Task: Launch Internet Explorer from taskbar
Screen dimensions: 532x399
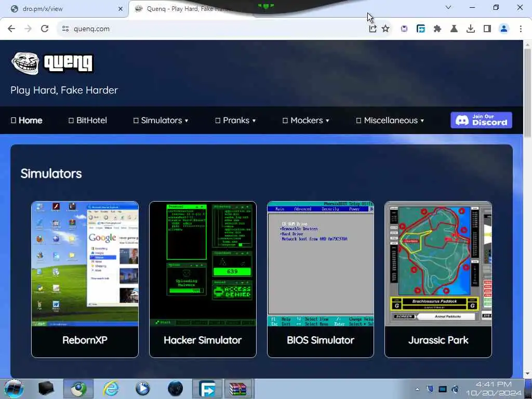Action: click(111, 389)
